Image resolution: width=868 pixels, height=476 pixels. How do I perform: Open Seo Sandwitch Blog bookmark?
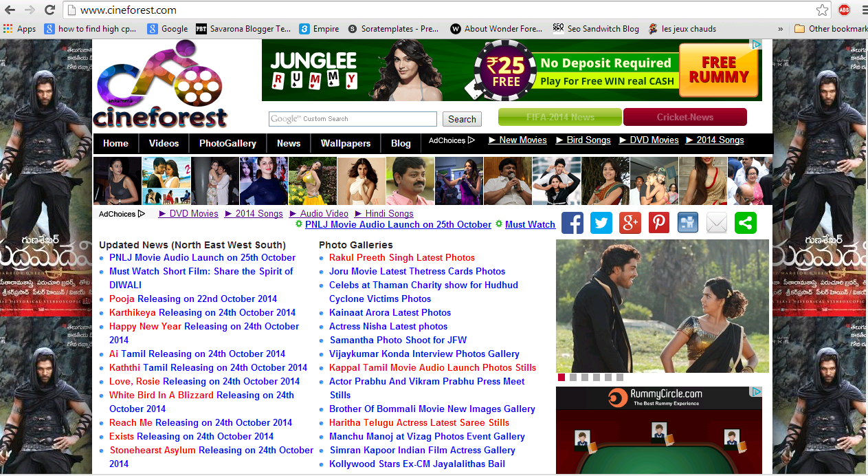596,29
